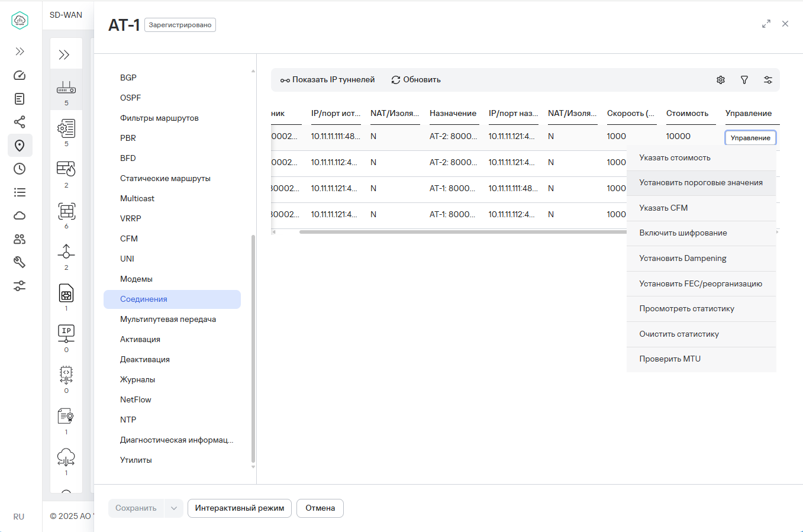Viewport: 803px width, 532px height.
Task: Select the IP network icon
Action: [x=66, y=334]
